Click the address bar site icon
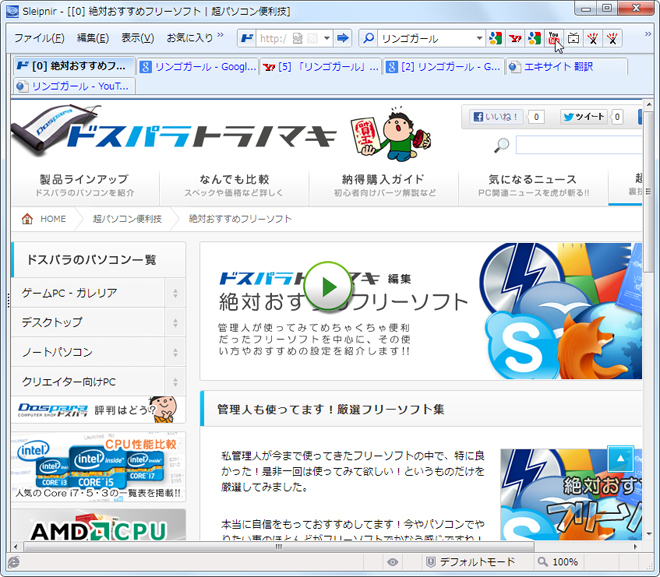The width and height of the screenshot is (660, 577). 247,39
